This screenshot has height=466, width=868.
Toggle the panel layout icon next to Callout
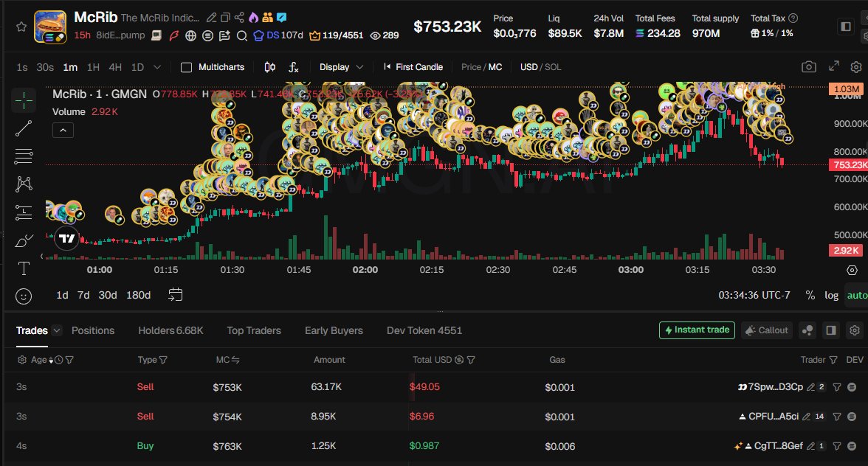[831, 330]
